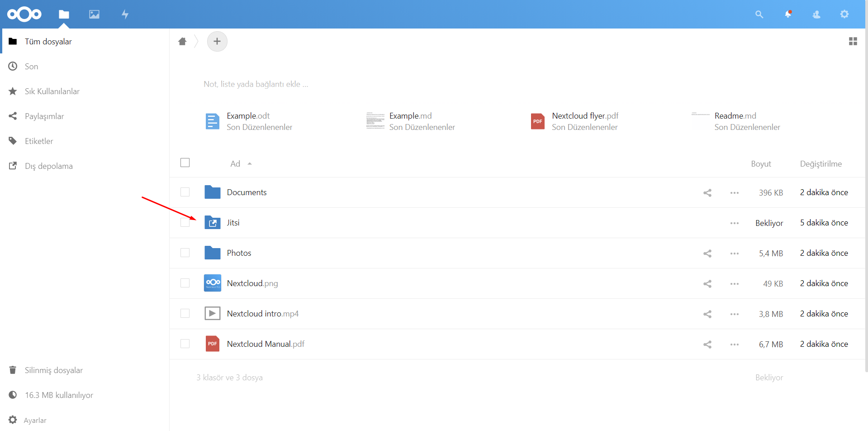Click the 5 dakika önce timestamp
This screenshot has height=431, width=868.
pos(824,223)
